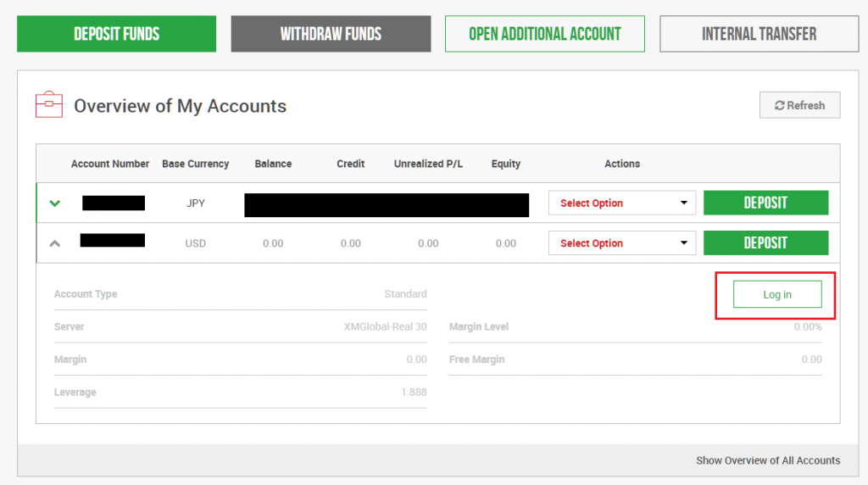Select Open Additional Account
Image resolution: width=868 pixels, height=485 pixels.
tap(544, 34)
